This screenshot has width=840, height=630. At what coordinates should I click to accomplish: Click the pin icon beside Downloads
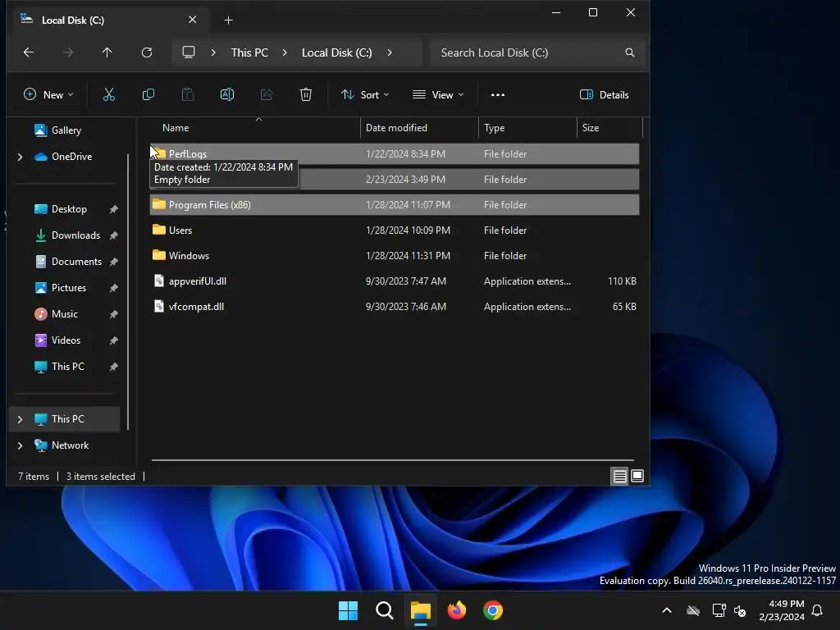[x=113, y=235]
